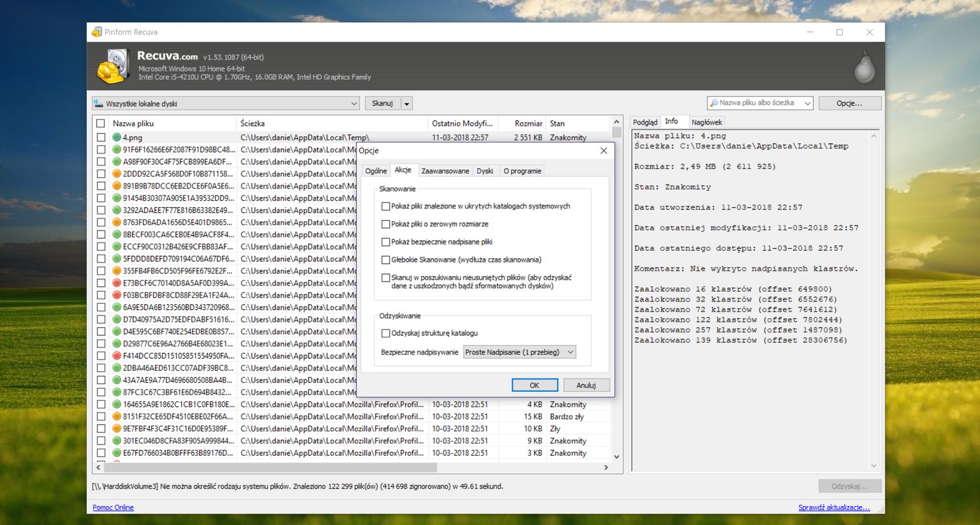The width and height of the screenshot is (980, 525).
Task: Click the Recuva hard-hat drive logo
Action: point(114,66)
